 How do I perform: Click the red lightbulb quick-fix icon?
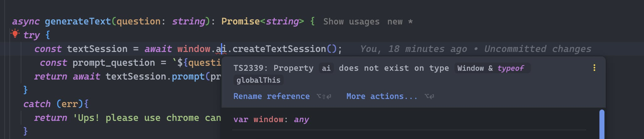[x=15, y=33]
